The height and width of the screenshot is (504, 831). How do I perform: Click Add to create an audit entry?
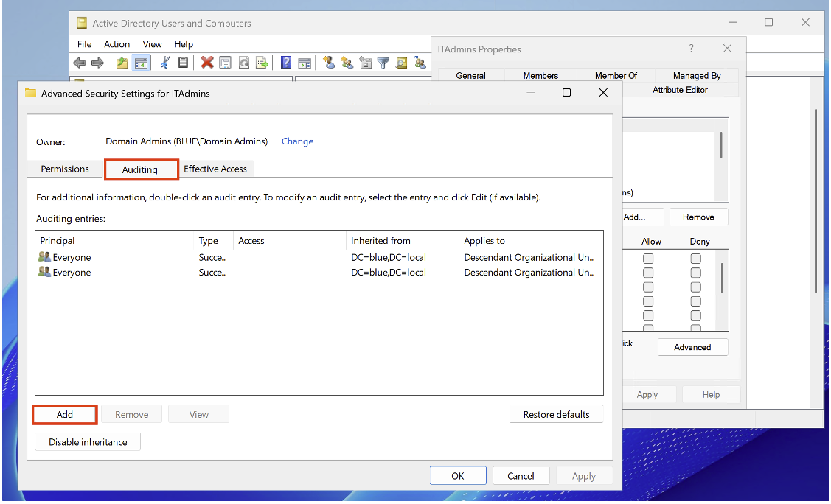click(65, 414)
